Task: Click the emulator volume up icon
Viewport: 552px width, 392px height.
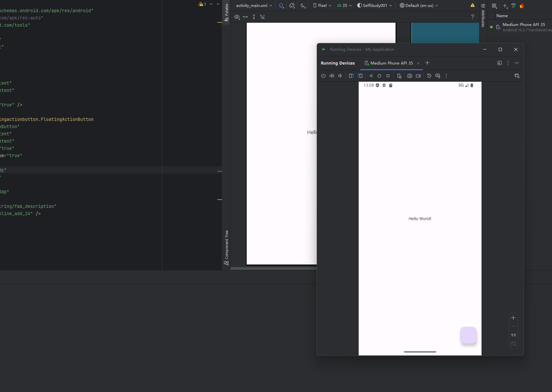Action: [x=332, y=76]
